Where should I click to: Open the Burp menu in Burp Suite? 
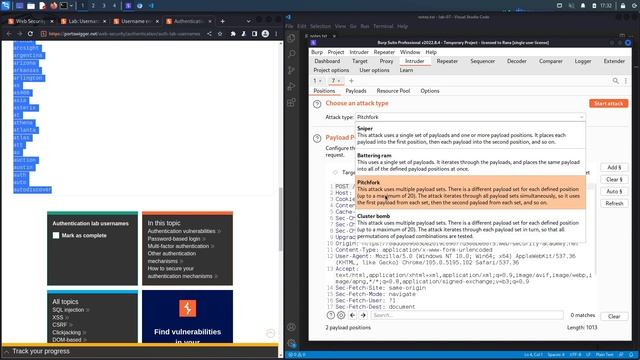317,52
